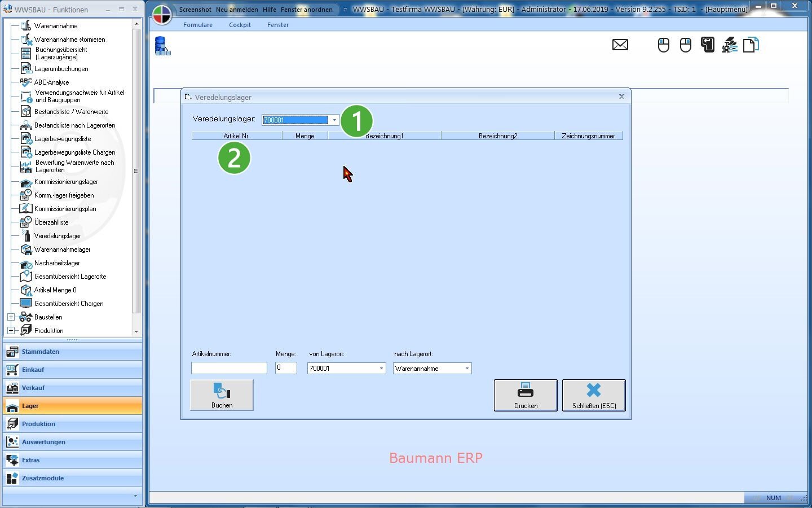This screenshot has height=508, width=812.
Task: Open the Einkauf navigation section
Action: [72, 370]
